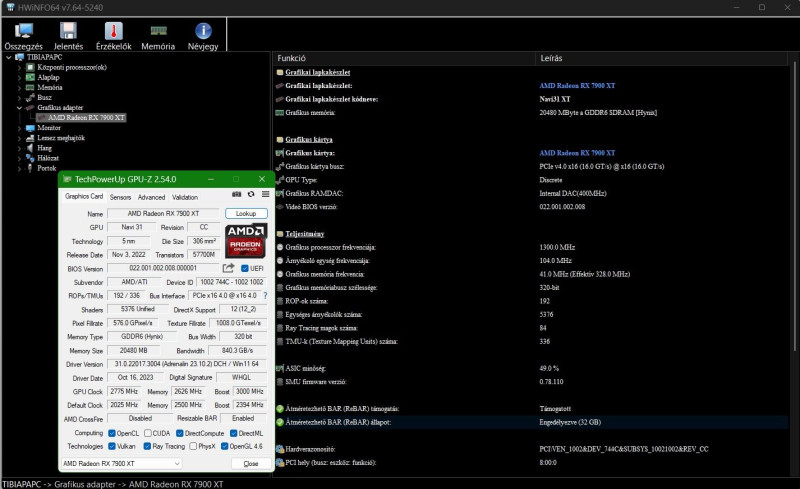
Task: Select Lemez meghajtók tree item
Action: tap(61, 138)
